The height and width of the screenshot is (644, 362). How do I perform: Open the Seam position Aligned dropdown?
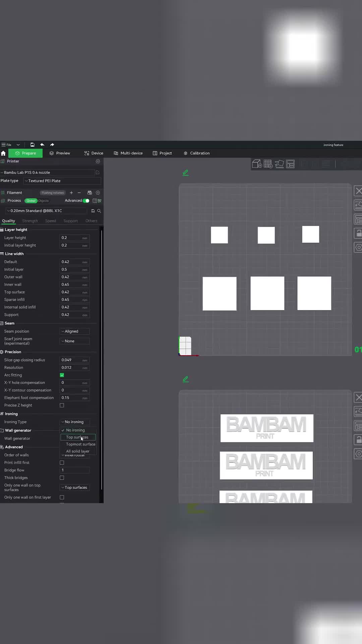click(x=75, y=331)
